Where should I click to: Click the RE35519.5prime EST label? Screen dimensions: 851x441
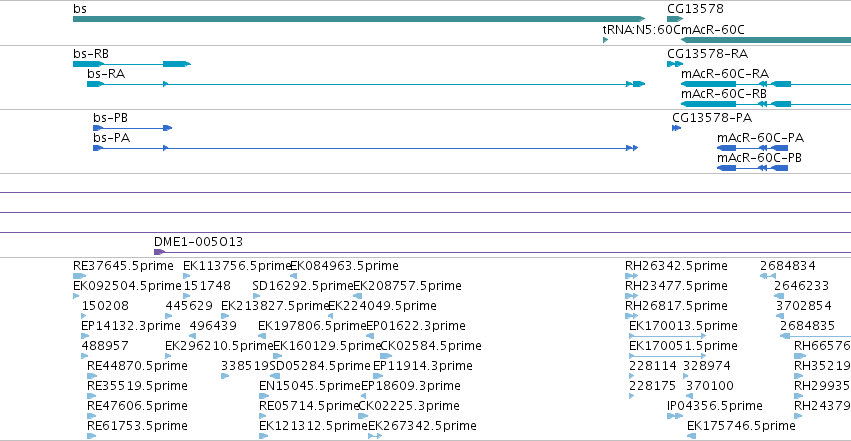pyautogui.click(x=137, y=386)
